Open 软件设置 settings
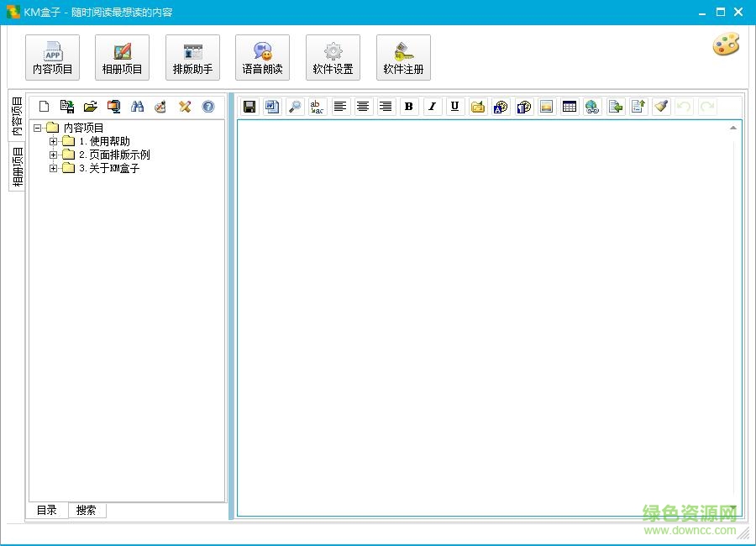756x546 pixels. click(333, 56)
